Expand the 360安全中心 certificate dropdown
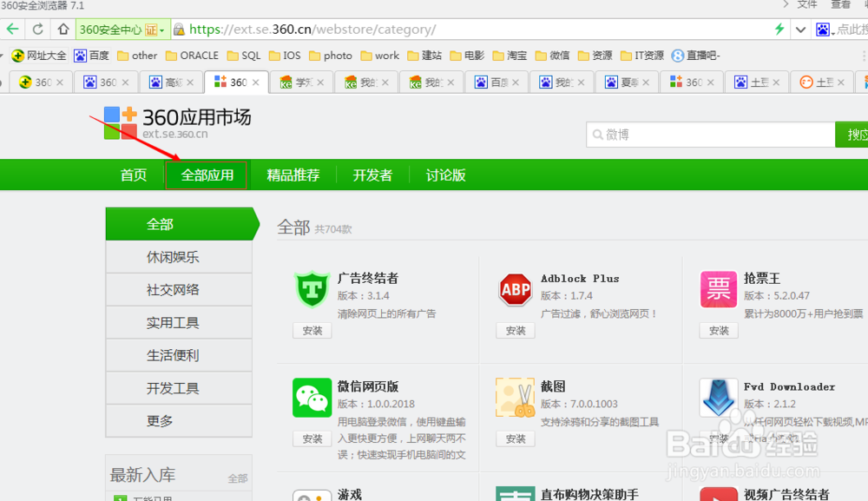Screen dimensions: 868x501 [161, 30]
